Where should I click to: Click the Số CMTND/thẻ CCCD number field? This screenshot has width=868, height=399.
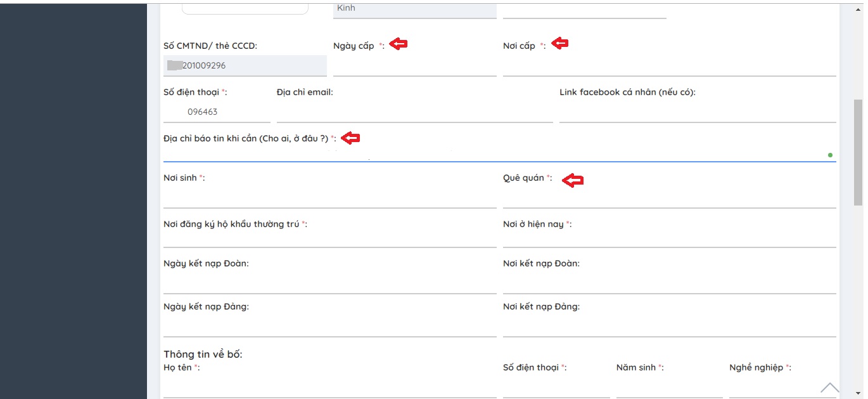245,65
